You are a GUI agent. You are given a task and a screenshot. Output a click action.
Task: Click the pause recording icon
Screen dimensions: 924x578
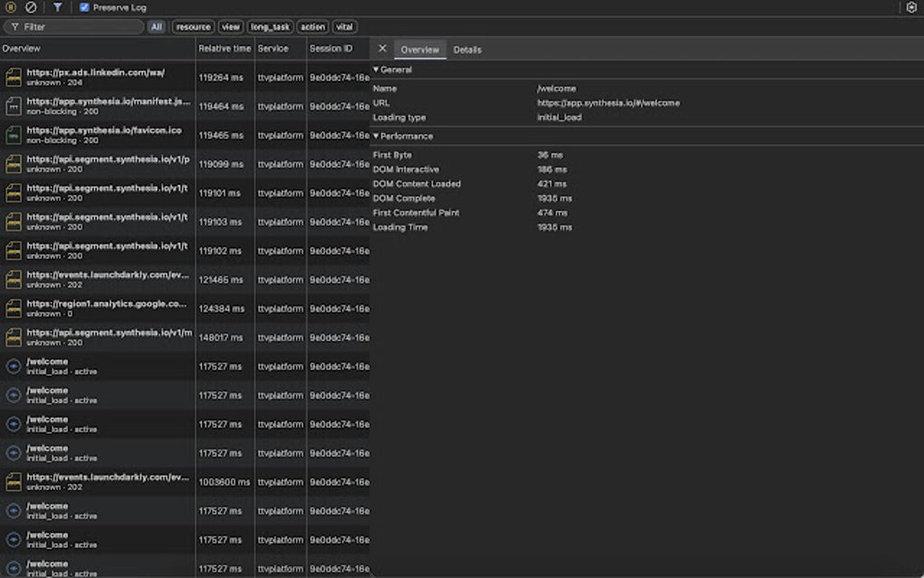11,7
